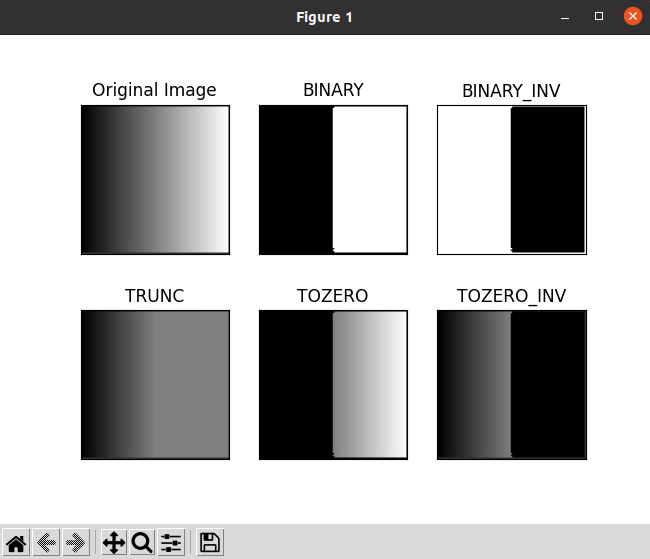Screen dimensions: 650x559
Task: Close the Figure 1 window
Action: point(633,17)
